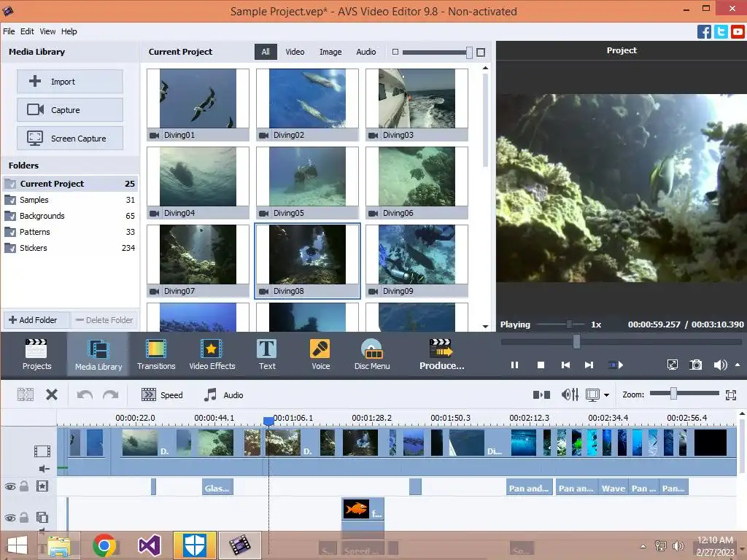The height and width of the screenshot is (560, 747).
Task: Select the fish overlay clip on timeline
Action: (x=363, y=508)
